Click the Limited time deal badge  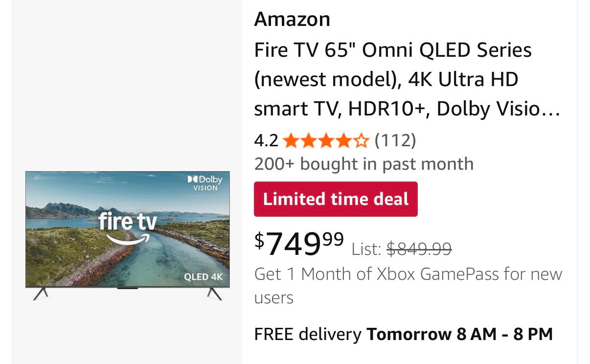[x=336, y=199]
